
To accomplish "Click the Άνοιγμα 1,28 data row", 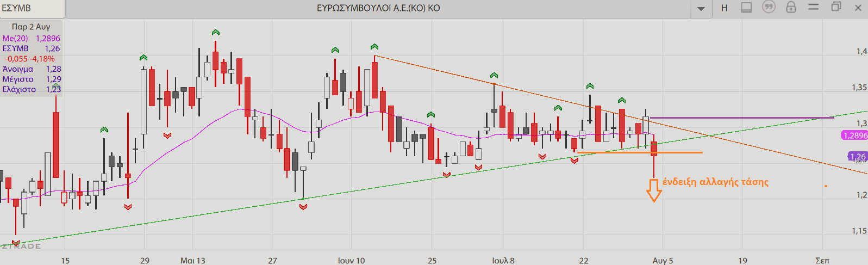I will pos(31,69).
